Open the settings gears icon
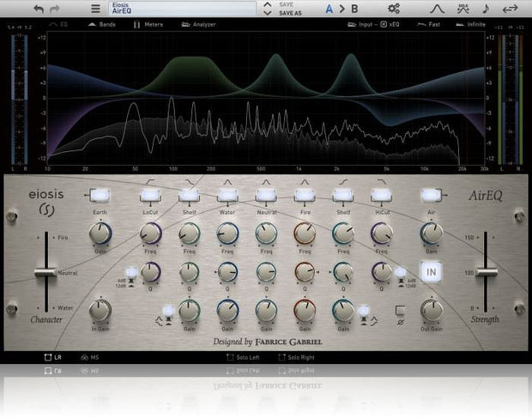532x418 pixels. (394, 9)
